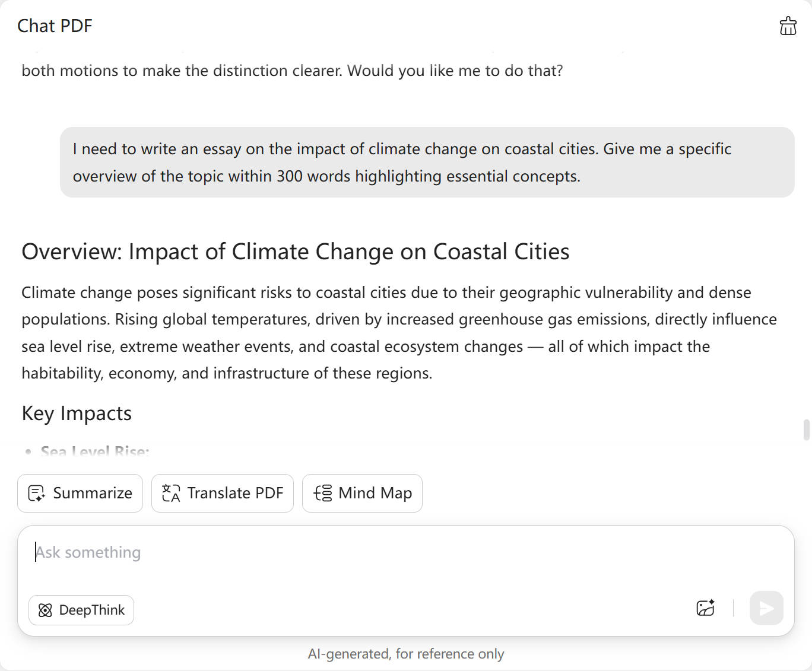Generate a Mind Map

tap(362, 493)
